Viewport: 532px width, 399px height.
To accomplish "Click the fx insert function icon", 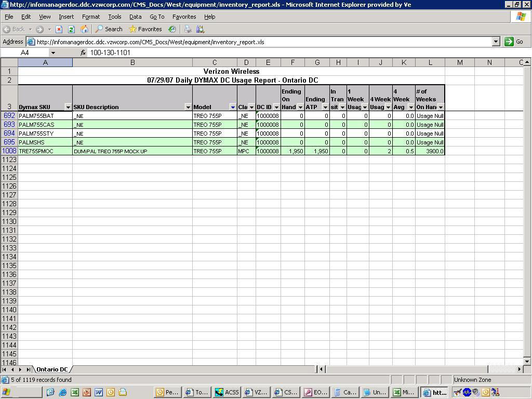I will pyautogui.click(x=83, y=52).
